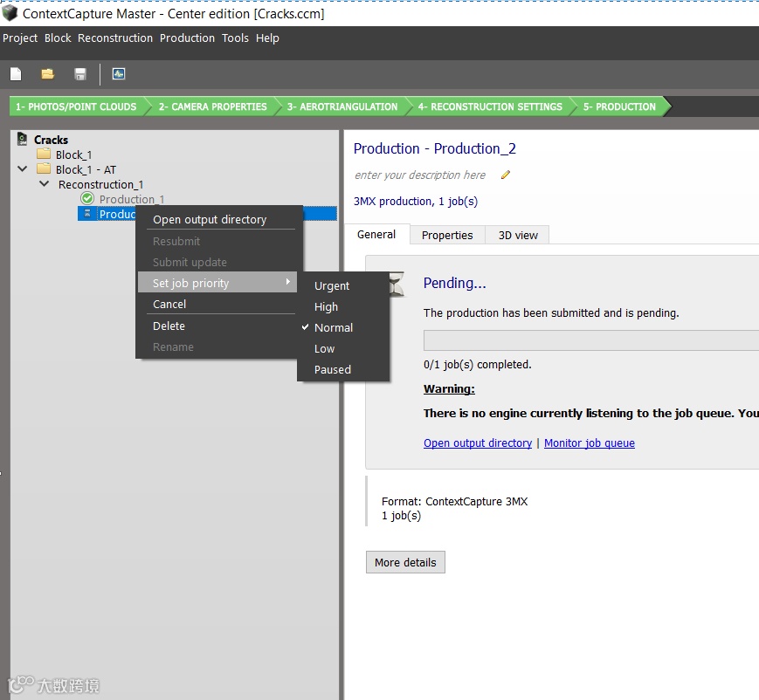Open the job queue monitor toolbar icon
This screenshot has height=700, width=759.
(x=119, y=73)
